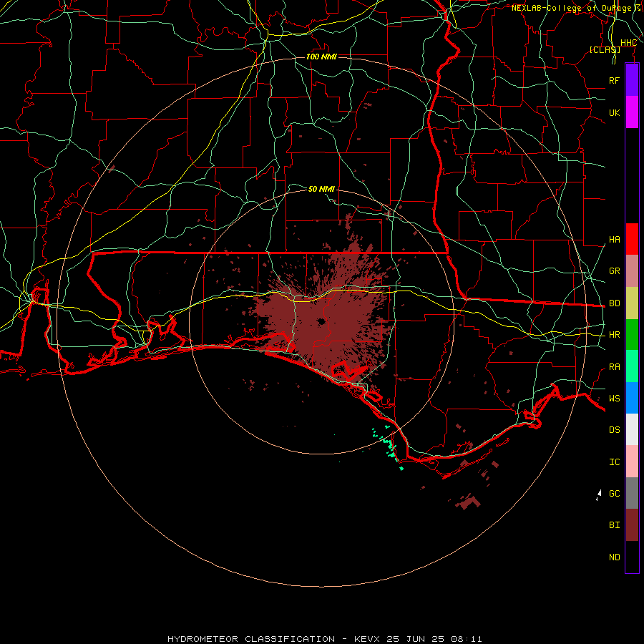Click the BI legend label
This screenshot has width=644, height=644.
(x=614, y=525)
